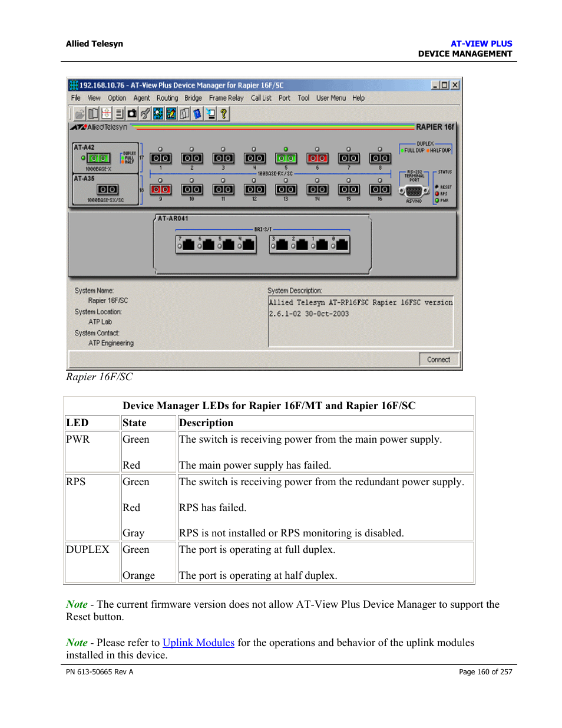The image size is (562, 728).
Task: Open the Frame Relay menu
Action: (x=226, y=98)
